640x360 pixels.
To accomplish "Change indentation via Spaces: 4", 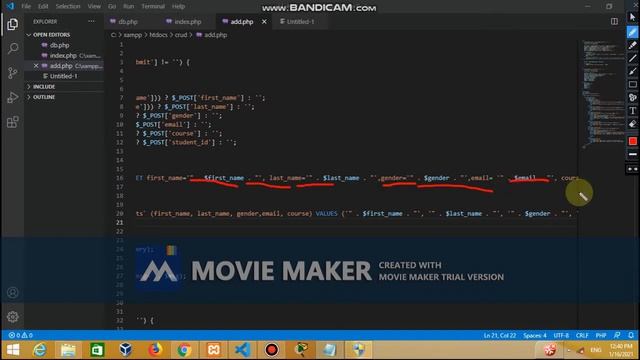I will 535,335.
